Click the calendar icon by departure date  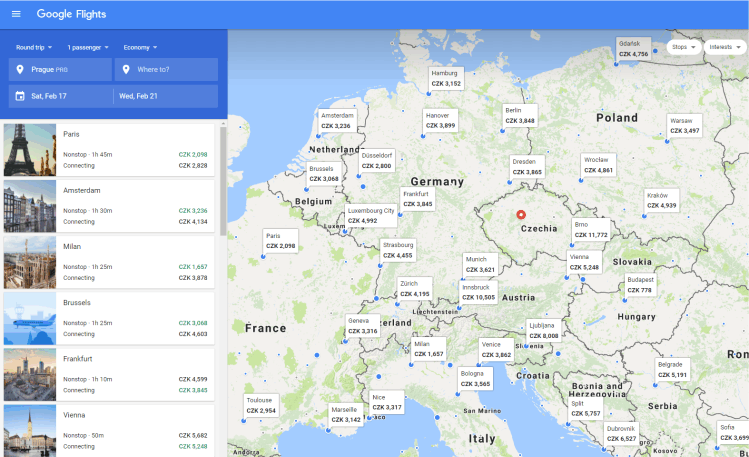tap(19, 96)
